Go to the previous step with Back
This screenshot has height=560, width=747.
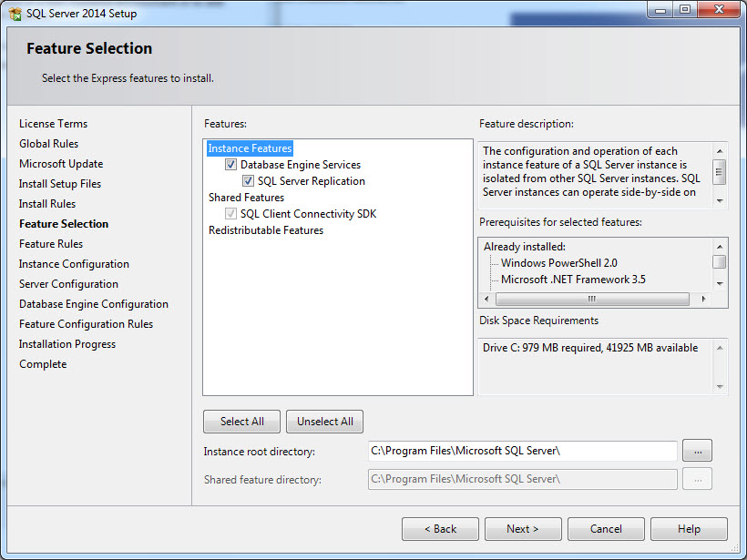440,529
